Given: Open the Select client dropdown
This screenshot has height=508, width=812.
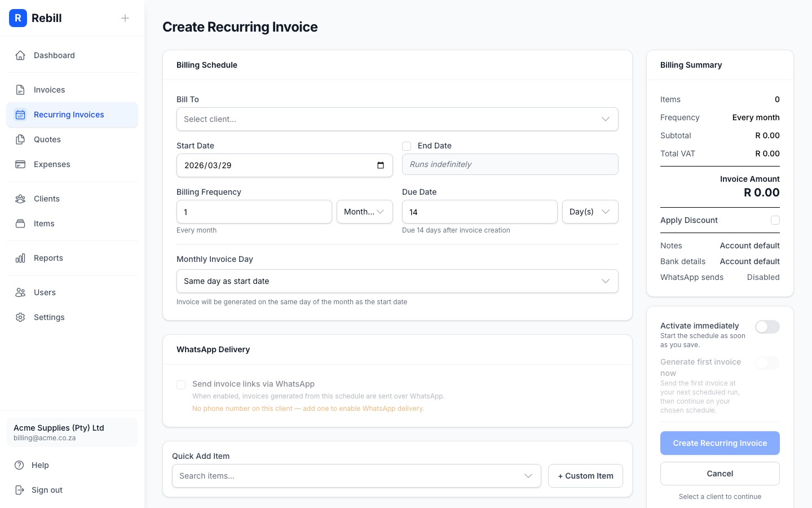Looking at the screenshot, I should click(398, 119).
